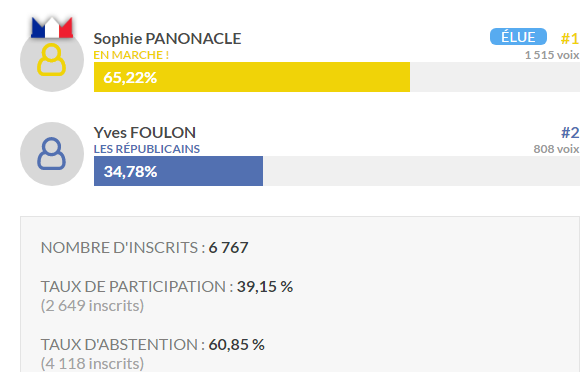Image resolution: width=584 pixels, height=372 pixels.
Task: Click the TAUX DE PARTICIPATION 39,15 % figure
Action: tap(265, 287)
